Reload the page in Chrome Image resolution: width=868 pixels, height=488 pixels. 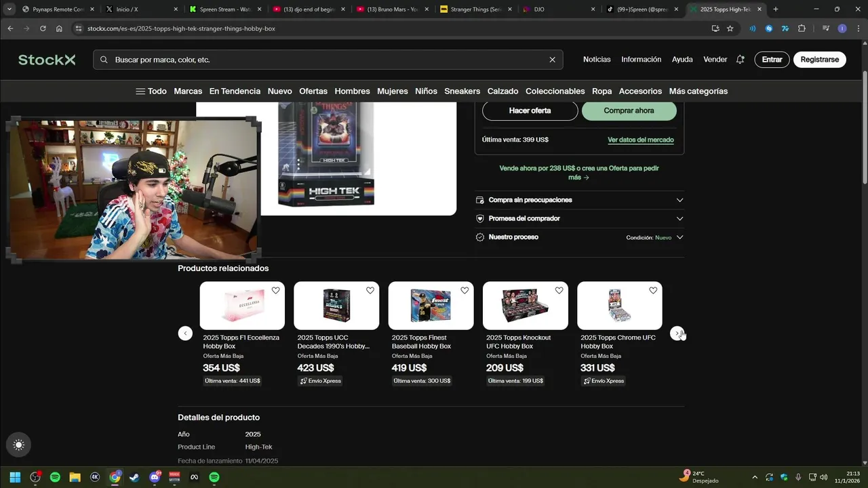(43, 28)
